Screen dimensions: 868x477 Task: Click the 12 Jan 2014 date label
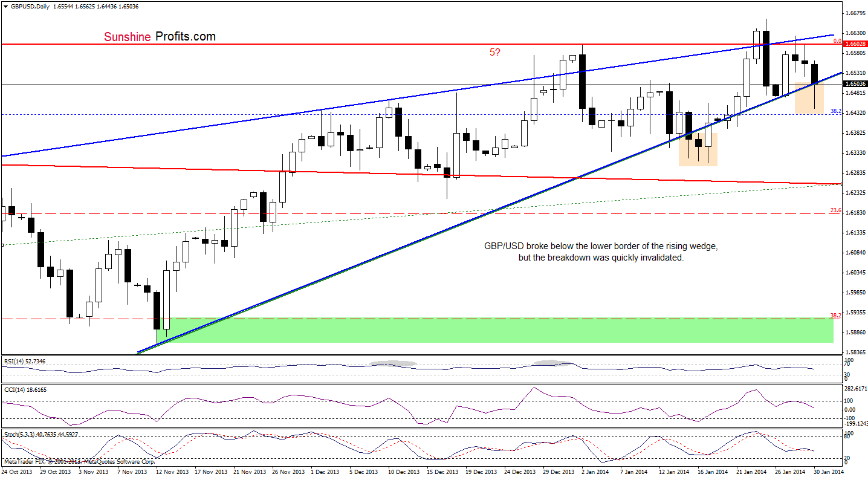[673, 472]
